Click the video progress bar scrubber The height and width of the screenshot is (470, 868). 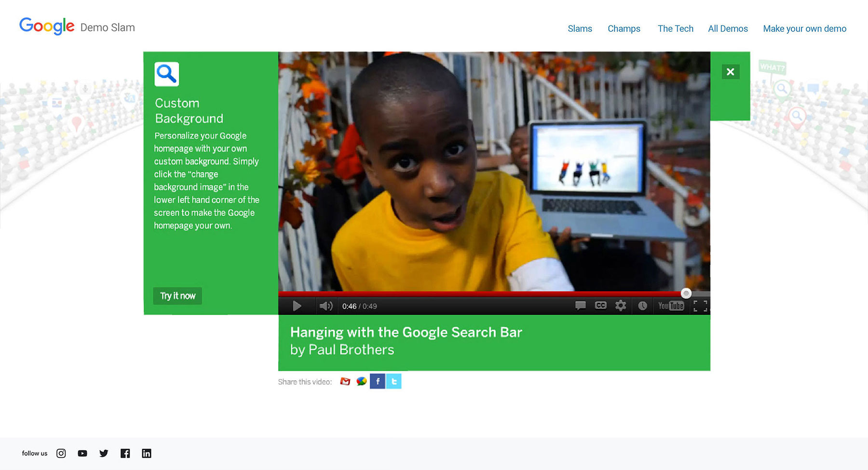686,293
